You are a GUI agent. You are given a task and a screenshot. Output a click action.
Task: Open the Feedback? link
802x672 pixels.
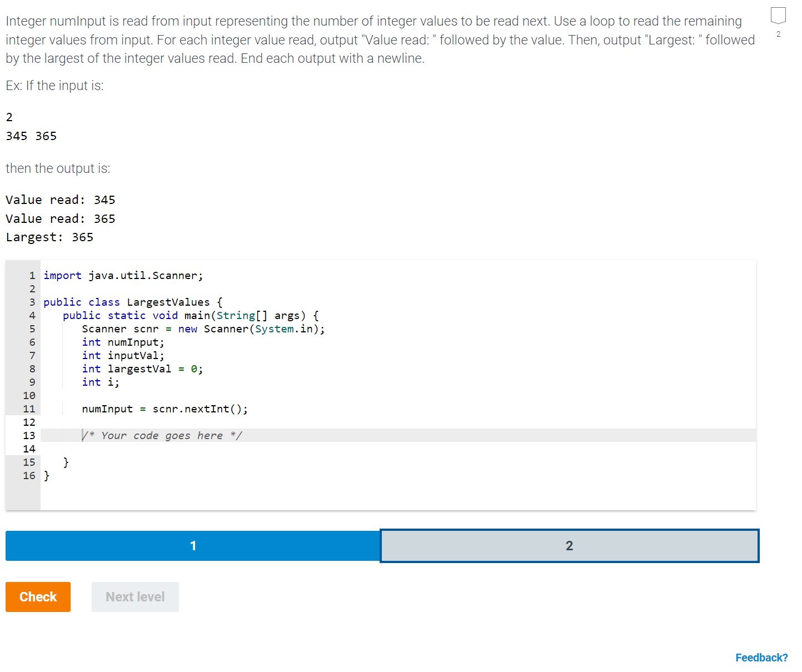coord(761,657)
